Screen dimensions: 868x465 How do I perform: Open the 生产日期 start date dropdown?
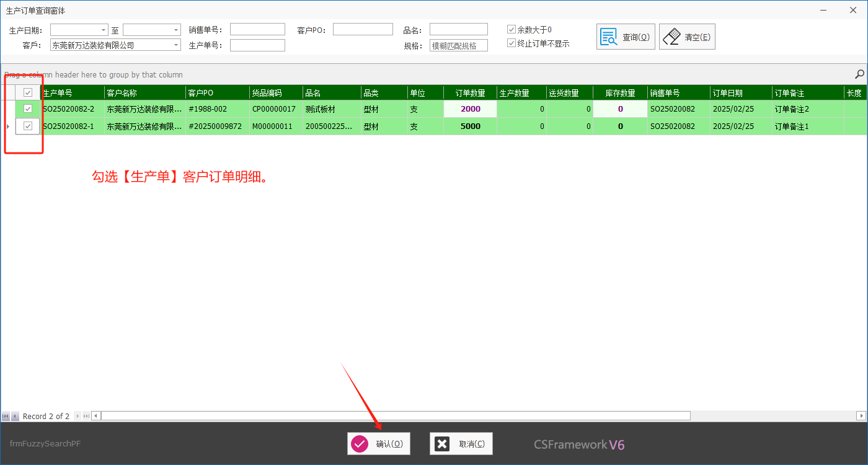click(104, 30)
